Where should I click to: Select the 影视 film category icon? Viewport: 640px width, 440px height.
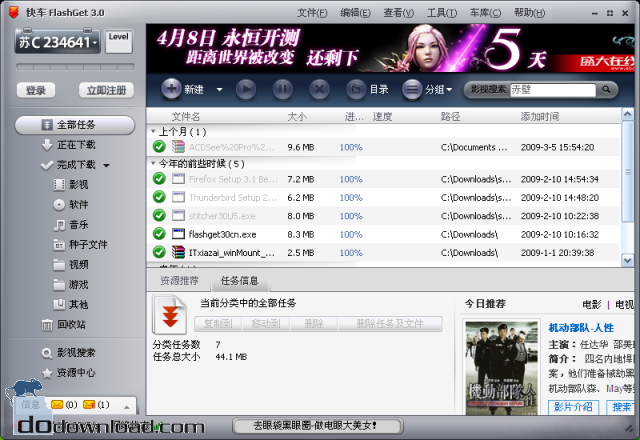pos(59,184)
